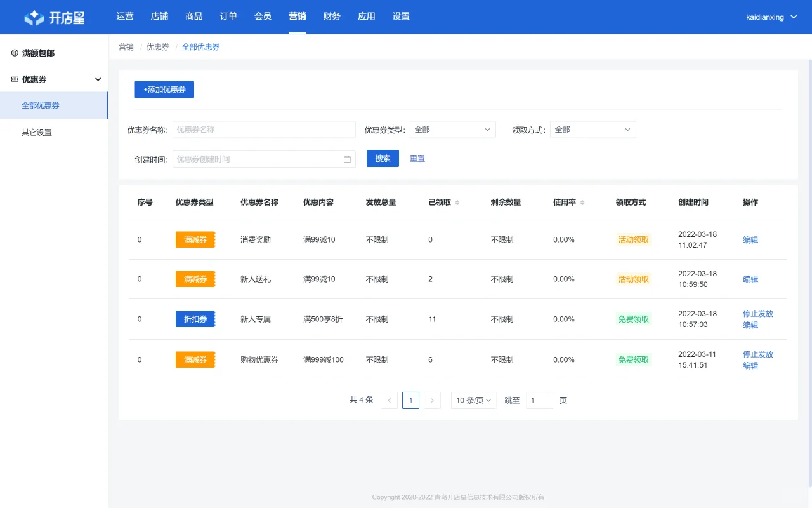
Task: Click the next page arrow
Action: [x=432, y=400]
